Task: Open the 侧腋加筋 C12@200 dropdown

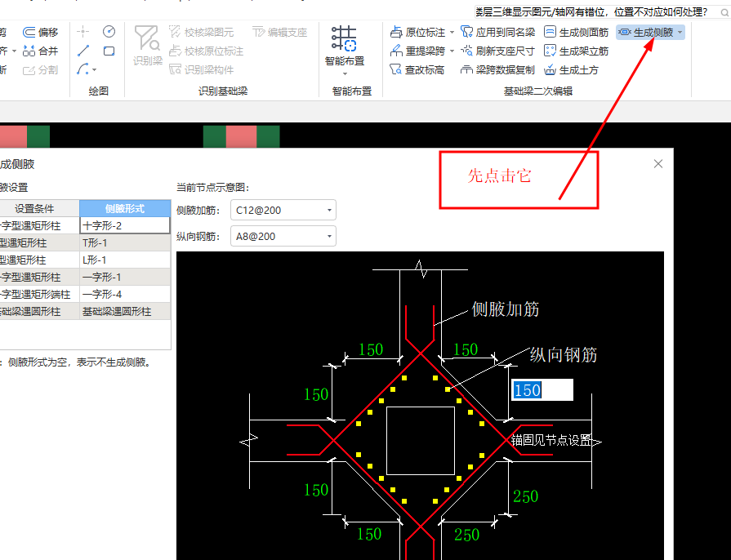Action: (328, 209)
